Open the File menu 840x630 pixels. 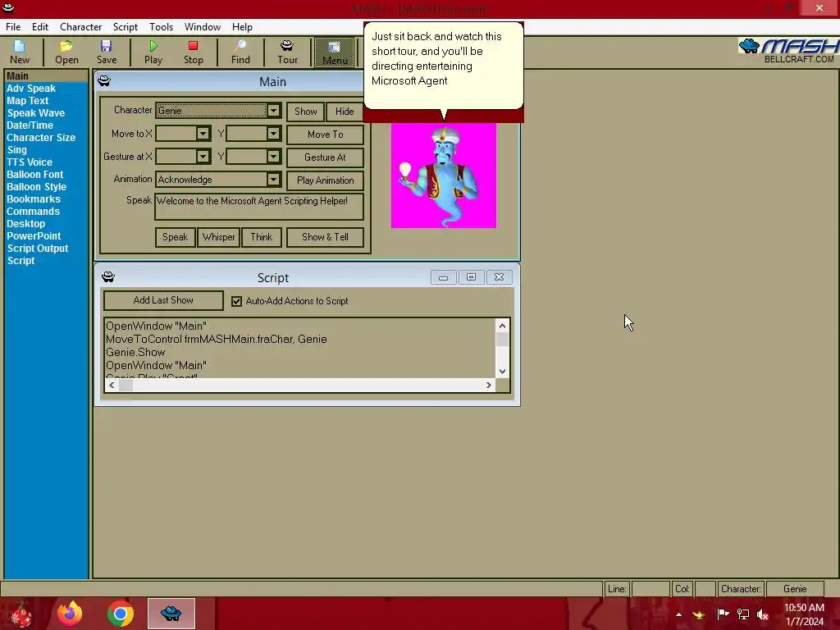pos(13,27)
